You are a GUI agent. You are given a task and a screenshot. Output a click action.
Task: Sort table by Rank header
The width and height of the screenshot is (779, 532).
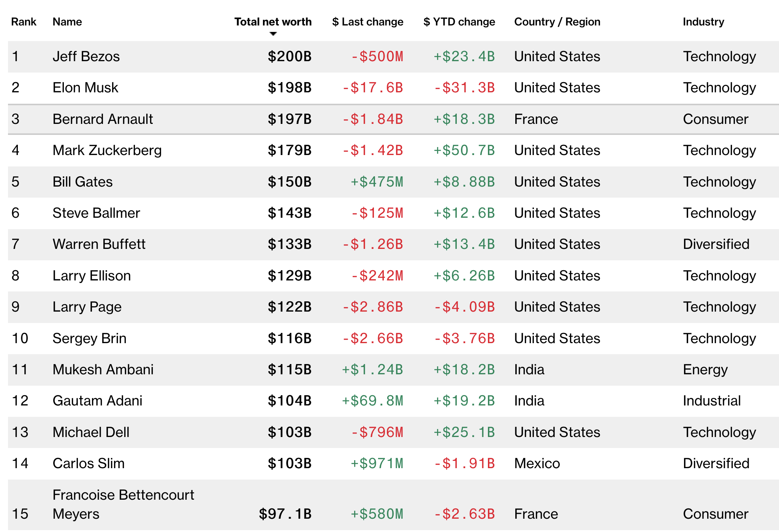pos(24,22)
